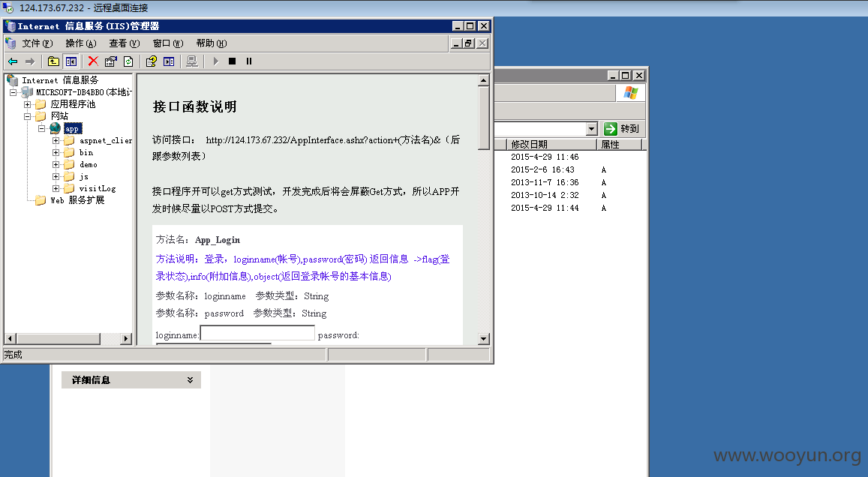
Task: Open the 查看(V) menu
Action: 125,43
